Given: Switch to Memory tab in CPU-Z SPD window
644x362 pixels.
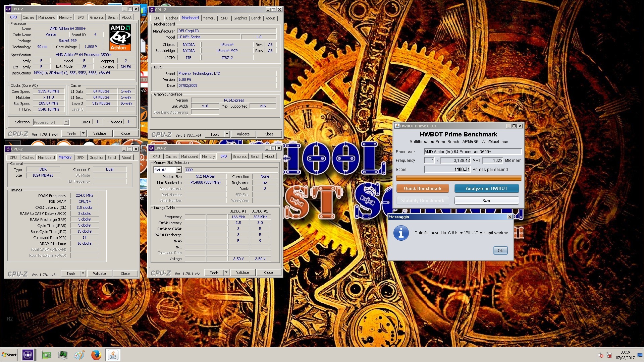Looking at the screenshot, I should [208, 157].
